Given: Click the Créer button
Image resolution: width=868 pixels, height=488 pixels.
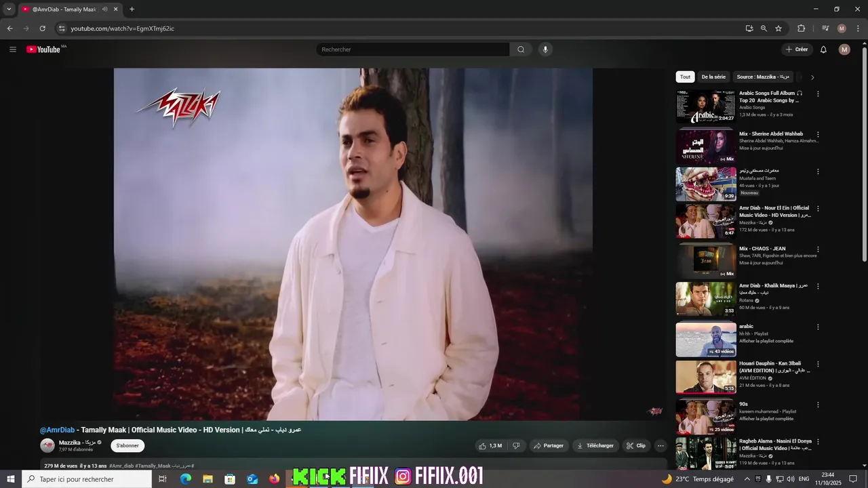Looking at the screenshot, I should (797, 49).
